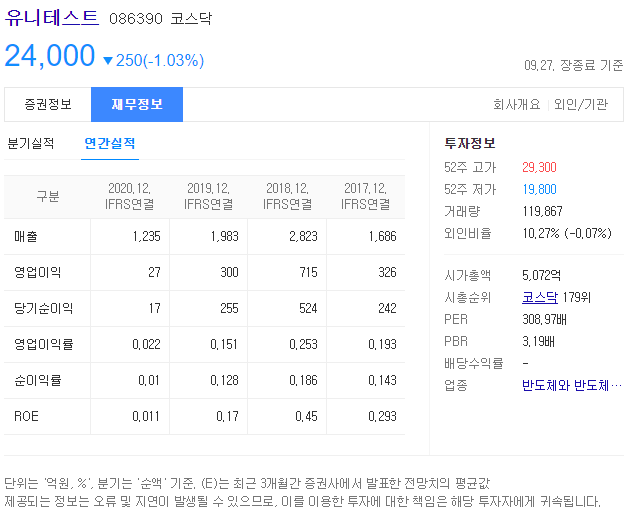Click the 2018.12. IFRS연결 column header
This screenshot has width=627, height=517.
coord(288,196)
